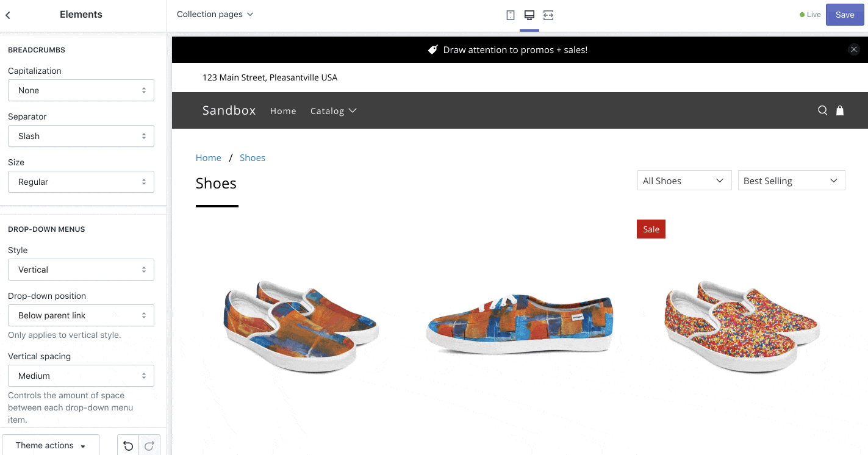The image size is (868, 455).
Task: Open the Collection pages selector
Action: 215,14
